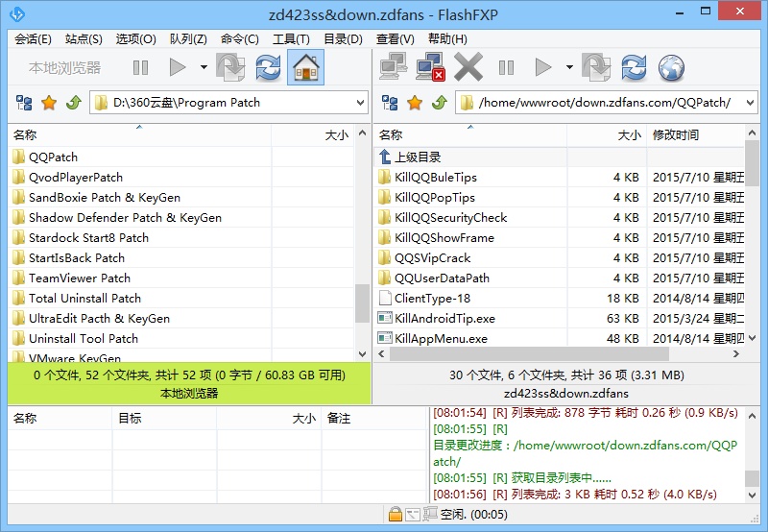Image resolution: width=768 pixels, height=532 pixels.
Task: Click the queue 目标 column header
Action: (x=164, y=419)
